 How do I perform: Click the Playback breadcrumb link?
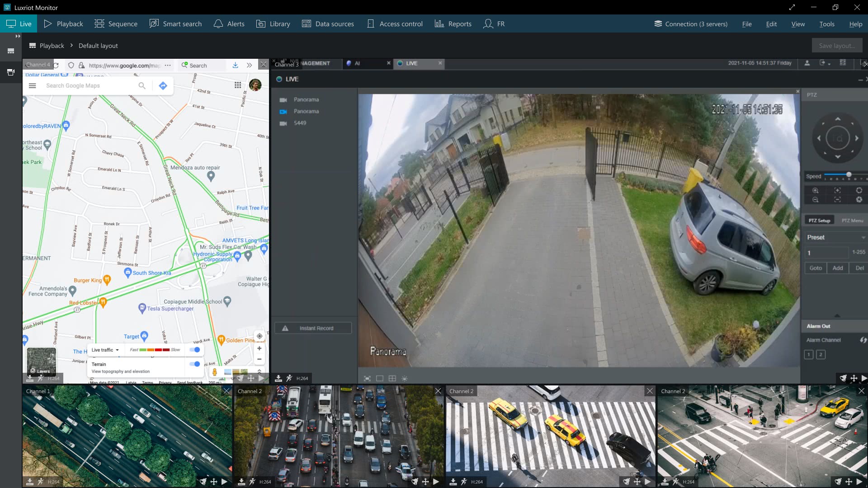[52, 46]
